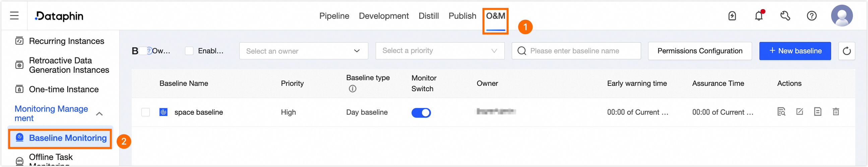The width and height of the screenshot is (868, 167).
Task: Open the Select an owner dropdown
Action: pos(303,51)
